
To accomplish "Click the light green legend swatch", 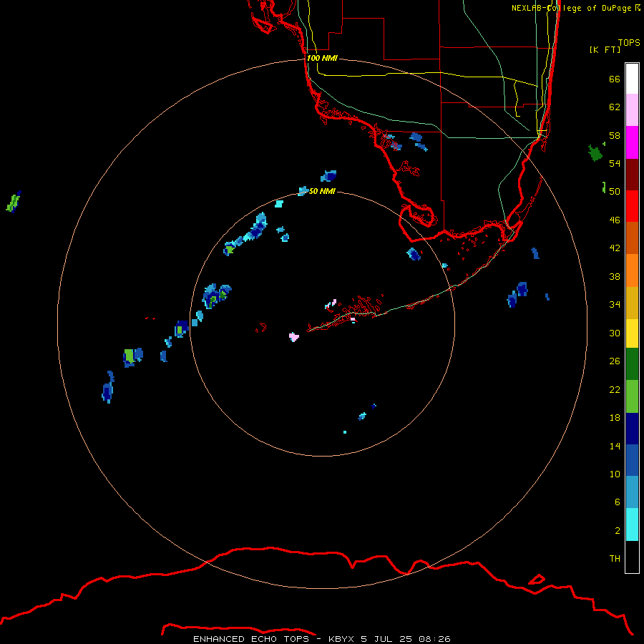I will (632, 396).
